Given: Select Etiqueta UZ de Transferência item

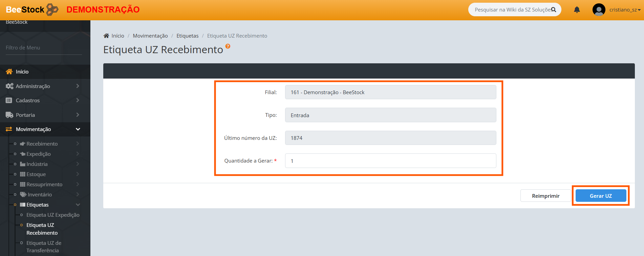Looking at the screenshot, I should tap(44, 247).
